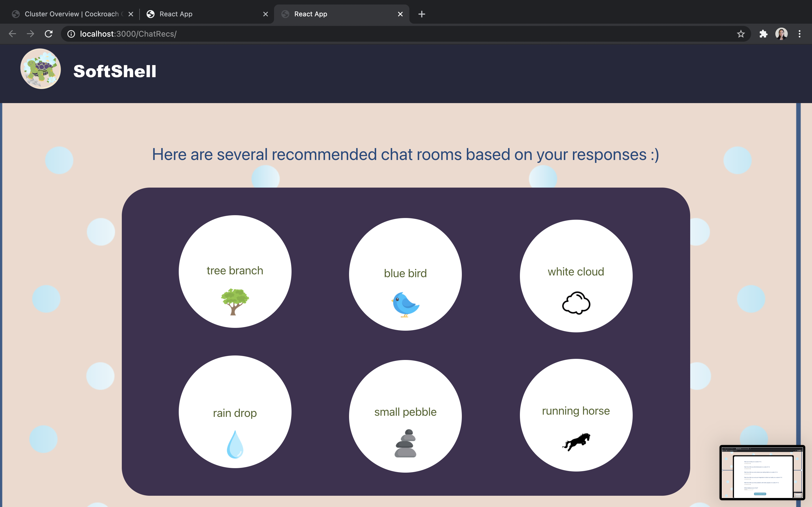
Task: Switch to Cluster Overview Cockroach tab
Action: coord(71,14)
